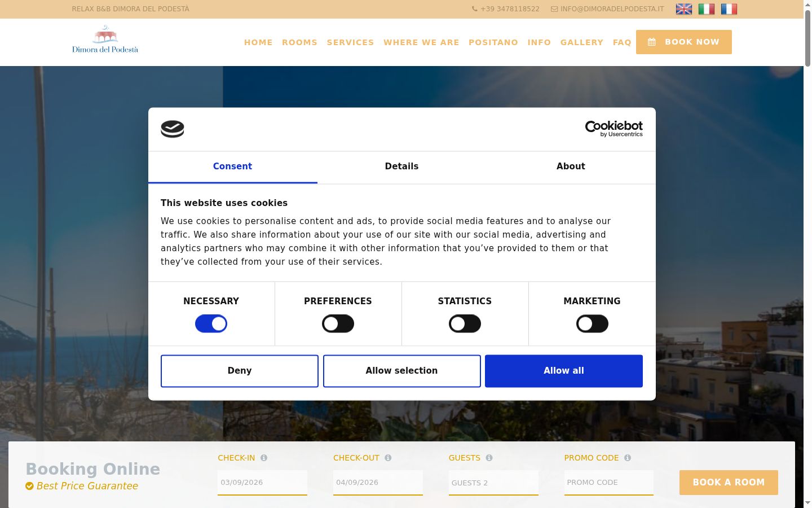Click the 'Best Price Guarantee' text
Image resolution: width=812 pixels, height=508 pixels.
87,486
